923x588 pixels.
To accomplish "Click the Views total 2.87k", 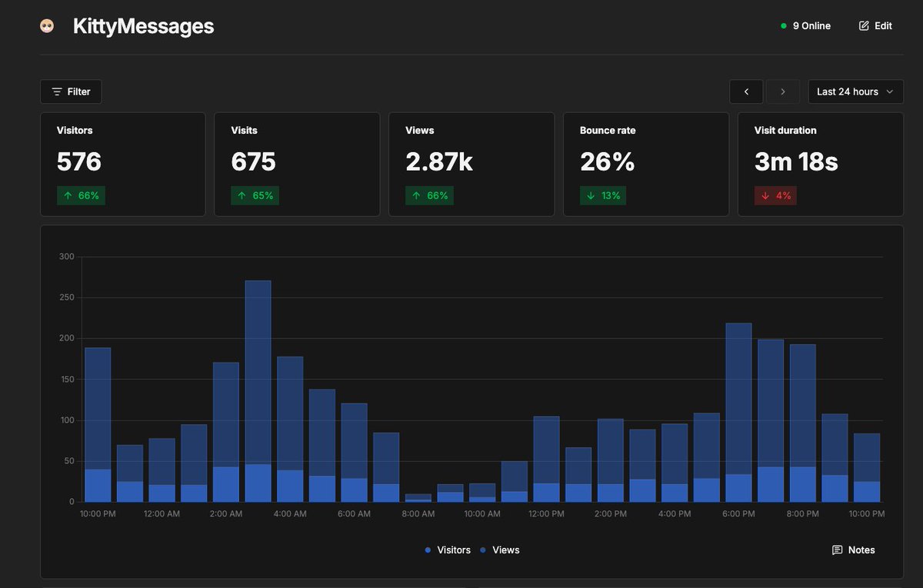I will 439,161.
